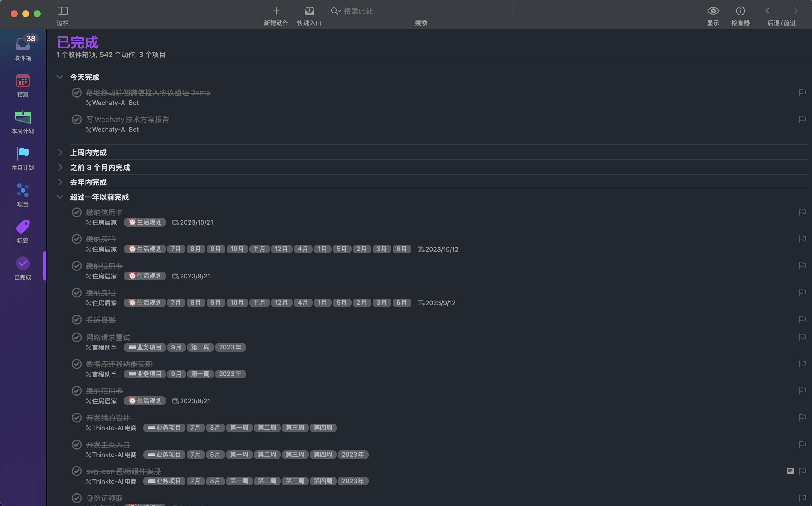Expand the 去年内完成 group
The image size is (812, 506).
(x=60, y=182)
